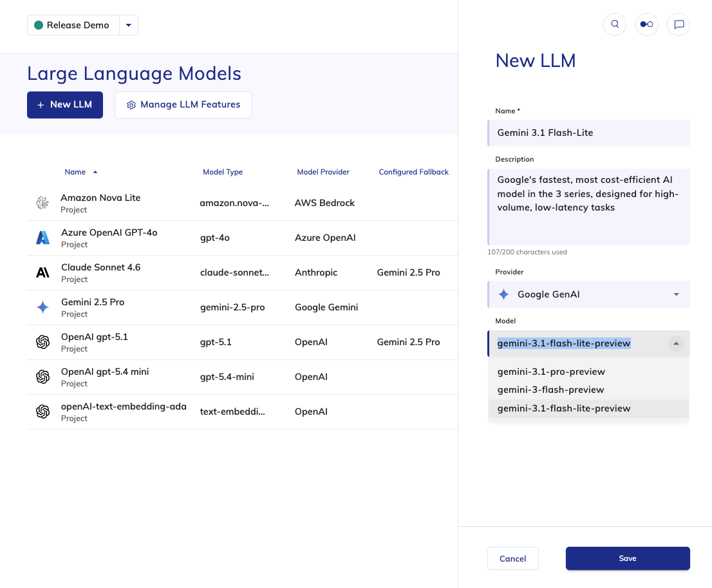
Task: Click the gpt-5.4-mini model type cell
Action: pos(227,377)
